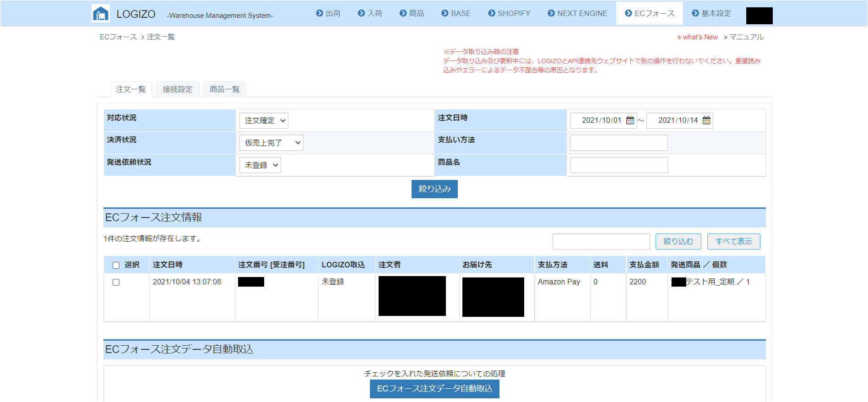Click the blue 絞り込み filter button

pyautogui.click(x=434, y=189)
